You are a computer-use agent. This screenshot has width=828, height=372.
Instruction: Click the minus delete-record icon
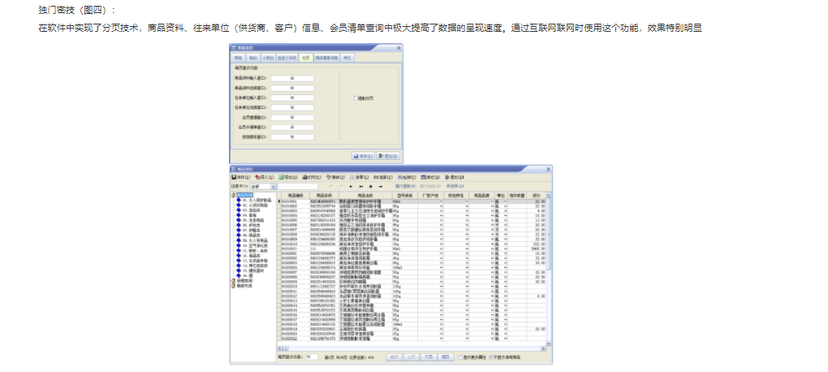tap(381, 187)
